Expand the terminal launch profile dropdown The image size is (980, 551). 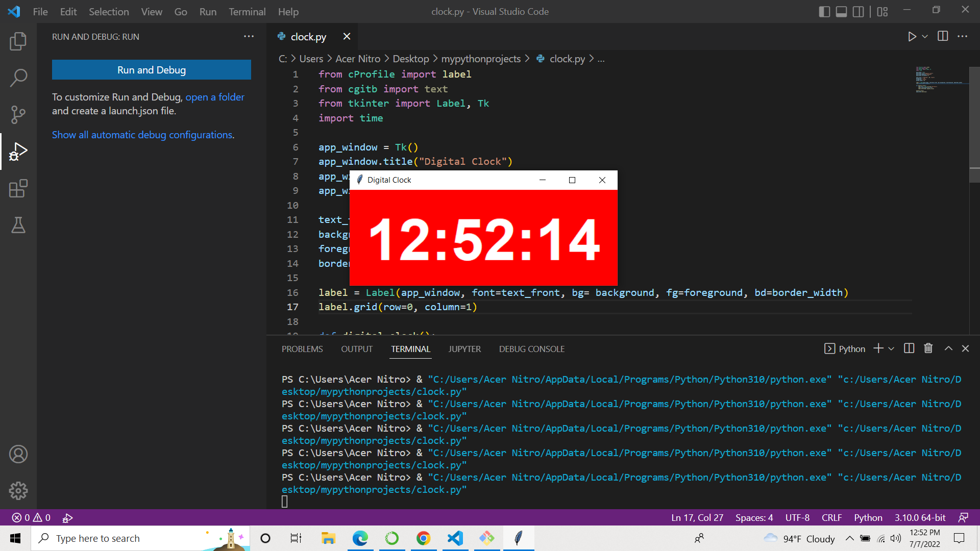click(891, 348)
